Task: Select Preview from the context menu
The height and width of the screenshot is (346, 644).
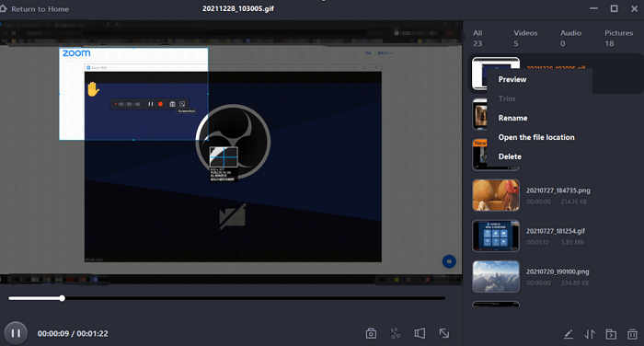Action: (512, 79)
